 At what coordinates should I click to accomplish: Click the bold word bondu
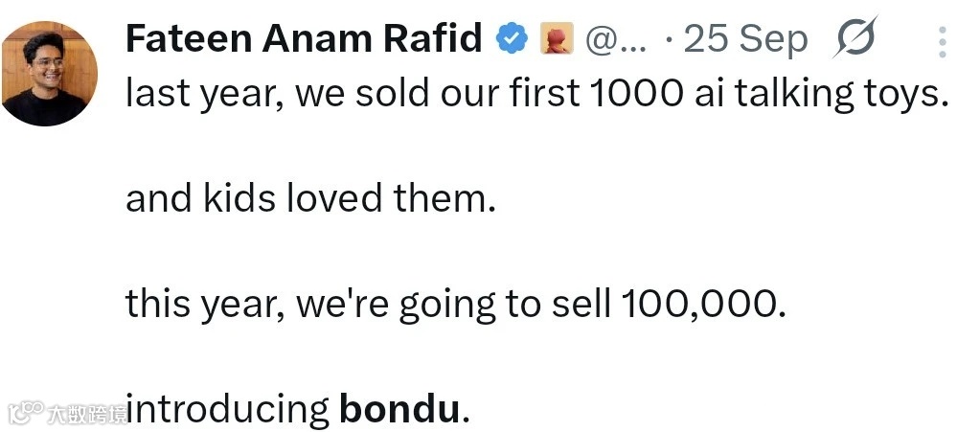click(x=400, y=411)
